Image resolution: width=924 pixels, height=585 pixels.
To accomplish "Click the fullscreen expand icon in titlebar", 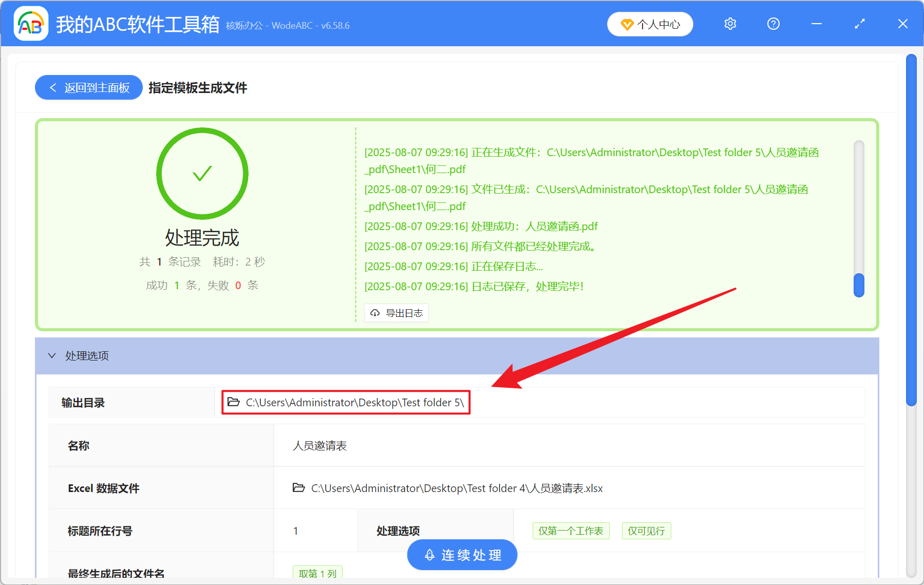I will [859, 24].
